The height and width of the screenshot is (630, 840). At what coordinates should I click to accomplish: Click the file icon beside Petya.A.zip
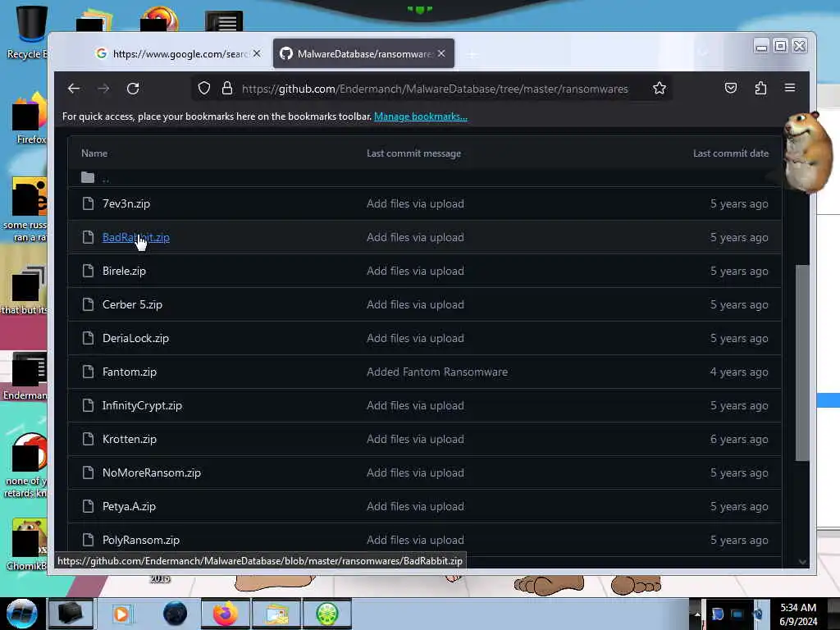click(88, 506)
